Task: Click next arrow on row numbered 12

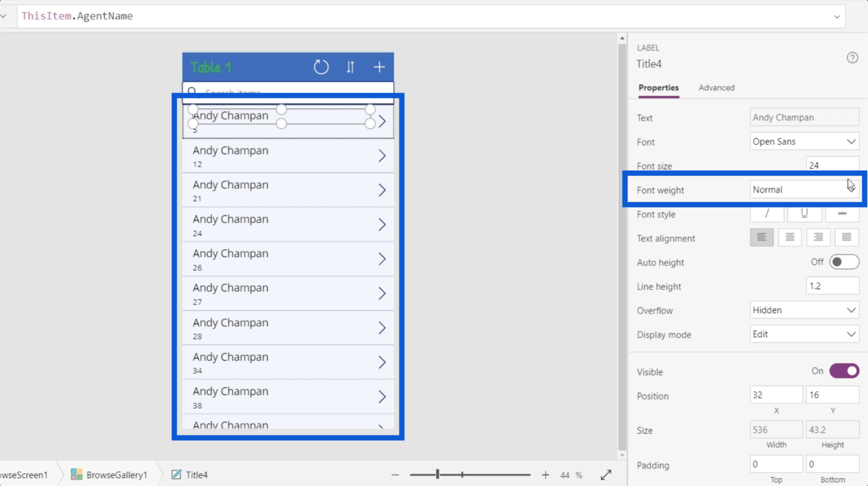Action: pyautogui.click(x=382, y=155)
